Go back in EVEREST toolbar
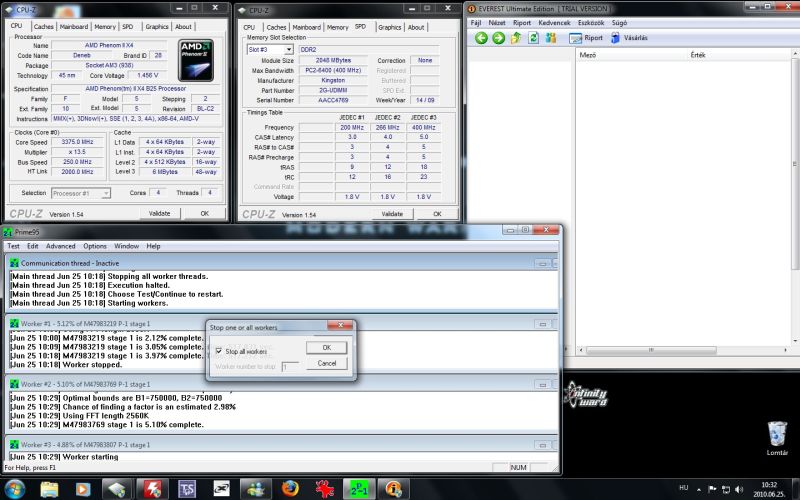800x500 pixels. tap(481, 38)
